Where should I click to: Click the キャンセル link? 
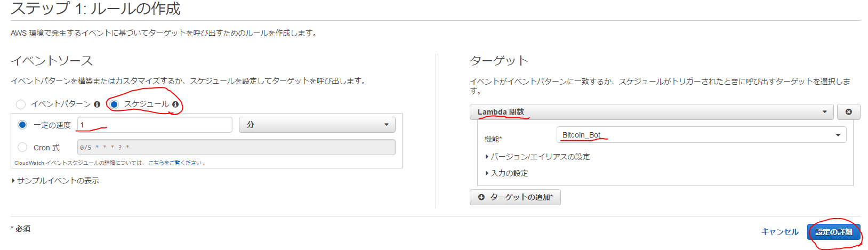point(779,232)
